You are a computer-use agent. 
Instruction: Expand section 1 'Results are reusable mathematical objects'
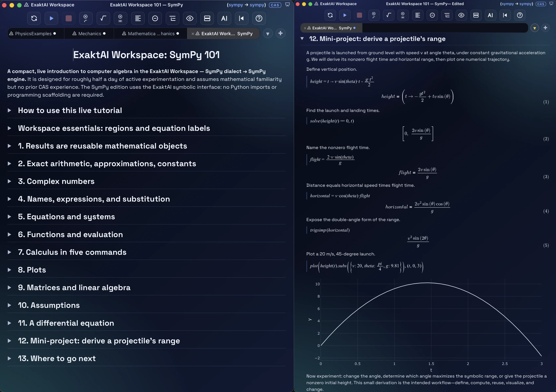tap(10, 146)
